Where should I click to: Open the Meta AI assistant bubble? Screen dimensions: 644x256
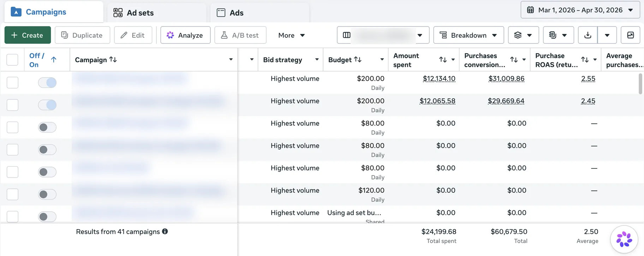click(x=624, y=239)
